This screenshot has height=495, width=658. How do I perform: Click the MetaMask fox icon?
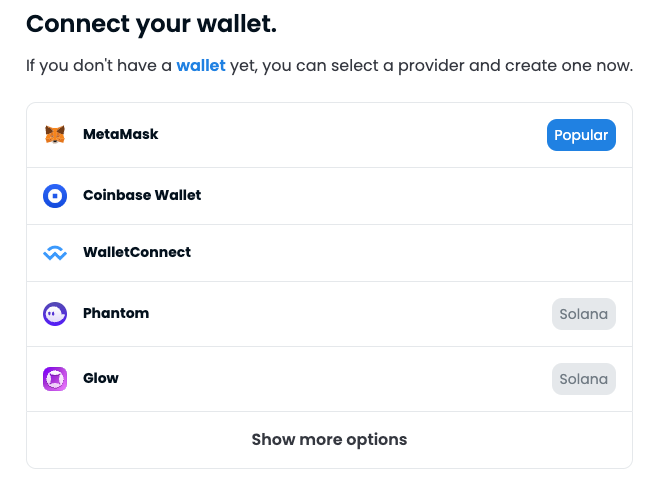coord(55,134)
